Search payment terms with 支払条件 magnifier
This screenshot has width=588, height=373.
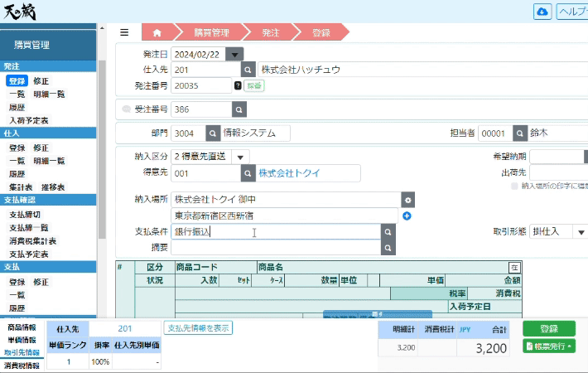[x=388, y=232]
